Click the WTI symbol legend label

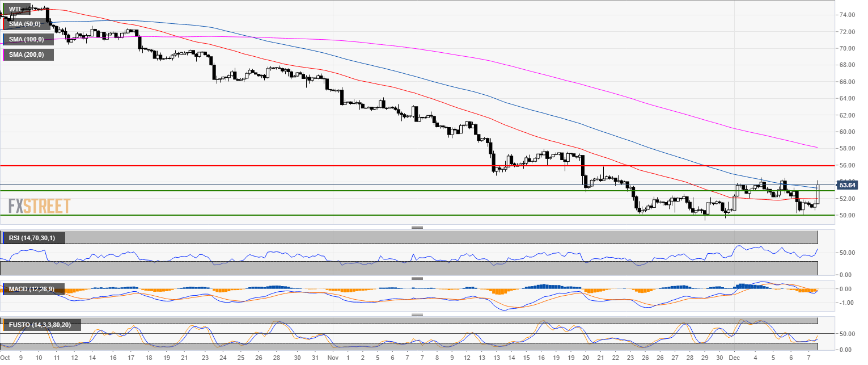[x=15, y=9]
